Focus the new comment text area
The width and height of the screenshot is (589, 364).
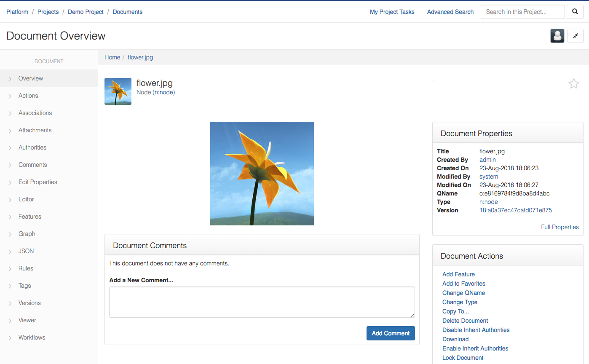[x=262, y=302]
